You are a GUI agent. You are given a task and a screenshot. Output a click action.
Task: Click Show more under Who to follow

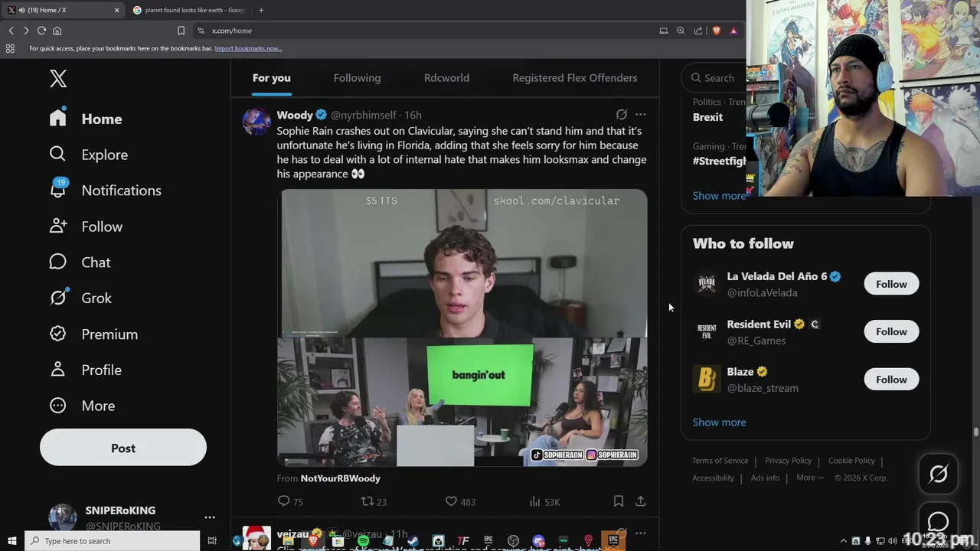(719, 422)
